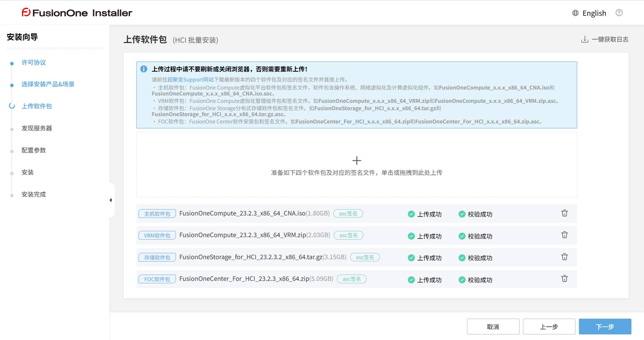Click file name FusionOneStorage_for_HCI_23.2.3.2_x86_64.tar.gz
Viewport: 644px width, 340px height.
coord(251,257)
